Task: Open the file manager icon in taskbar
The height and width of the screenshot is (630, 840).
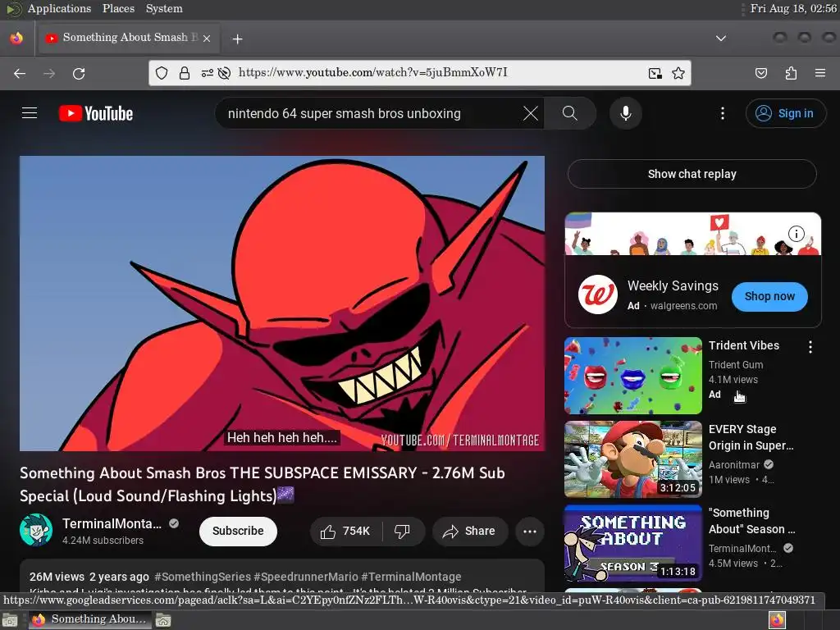Action: point(163,620)
